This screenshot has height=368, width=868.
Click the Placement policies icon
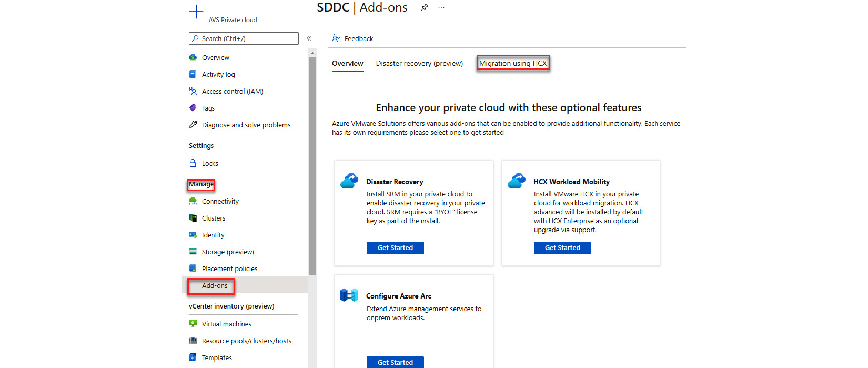tap(193, 268)
